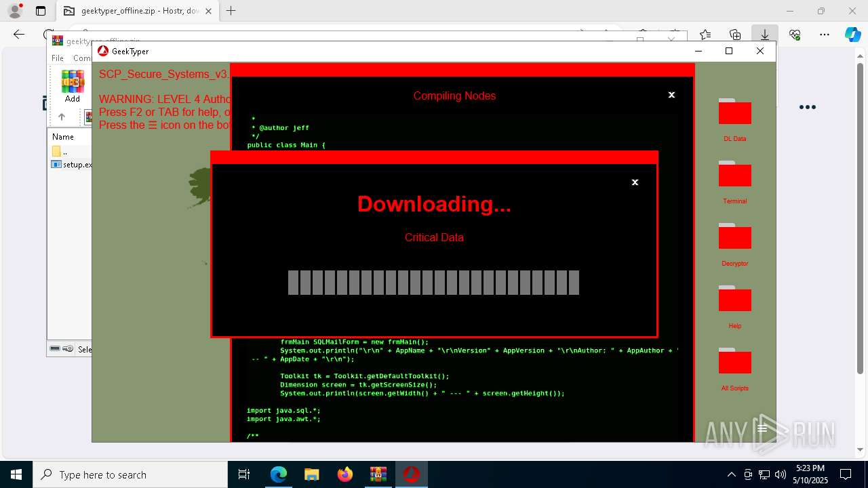Open browser collections icon
Viewport: 868px width, 488px height.
[735, 35]
